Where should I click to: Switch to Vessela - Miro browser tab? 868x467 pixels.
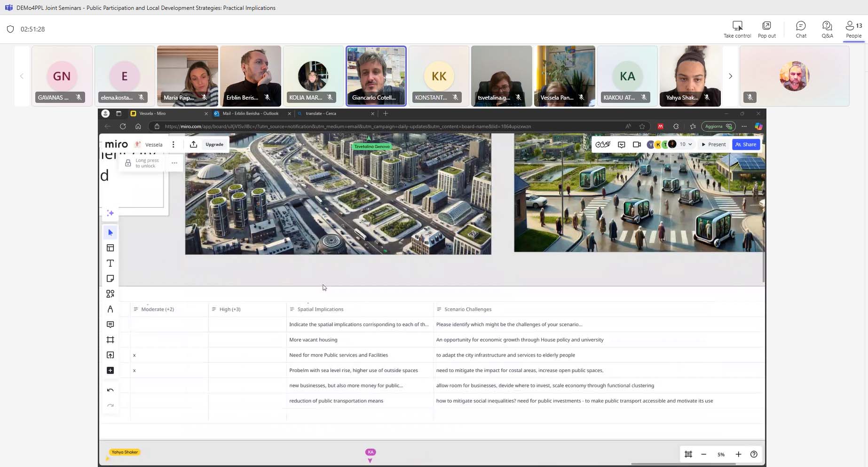[169, 114]
